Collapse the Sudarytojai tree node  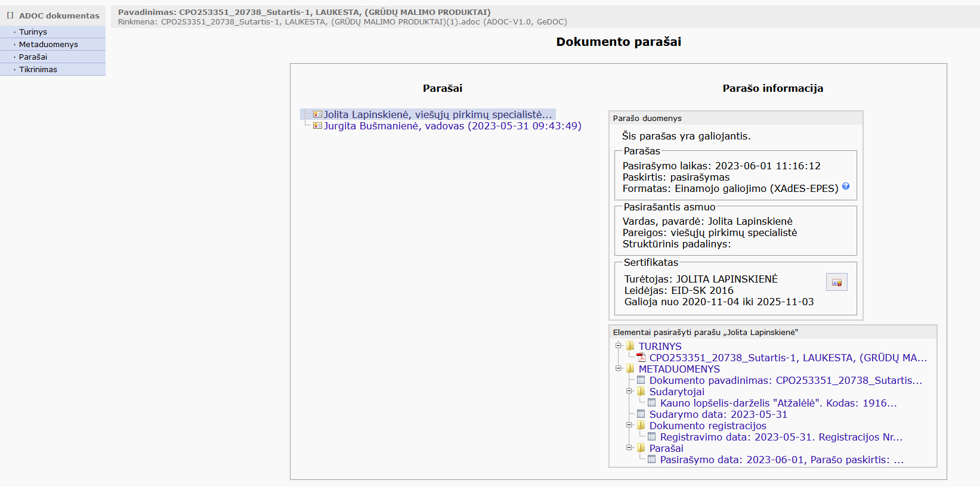[629, 391]
